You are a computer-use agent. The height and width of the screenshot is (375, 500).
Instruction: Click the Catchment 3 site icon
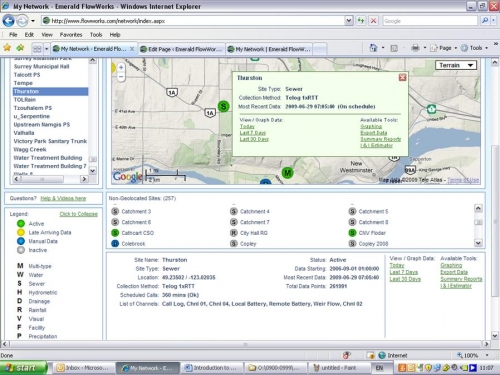tap(115, 211)
